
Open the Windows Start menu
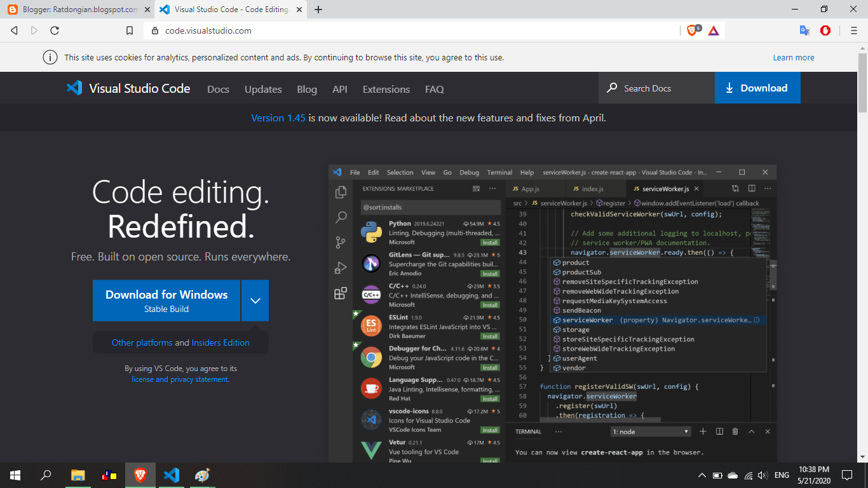pos(15,475)
